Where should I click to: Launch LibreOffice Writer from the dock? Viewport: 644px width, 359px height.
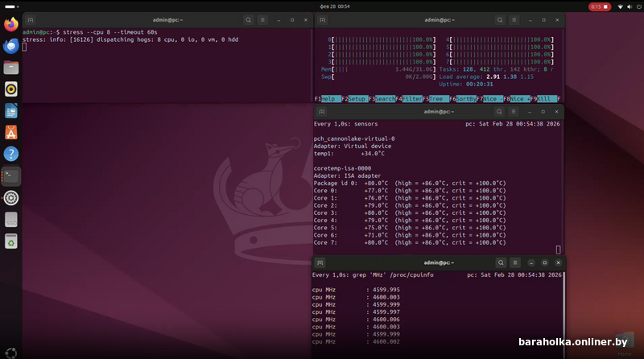11,111
